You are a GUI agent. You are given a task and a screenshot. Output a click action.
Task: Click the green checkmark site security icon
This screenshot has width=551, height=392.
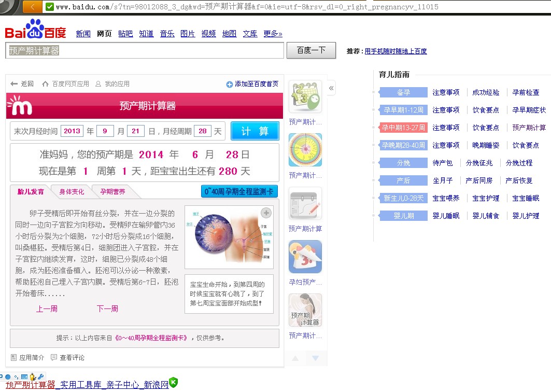click(x=50, y=7)
